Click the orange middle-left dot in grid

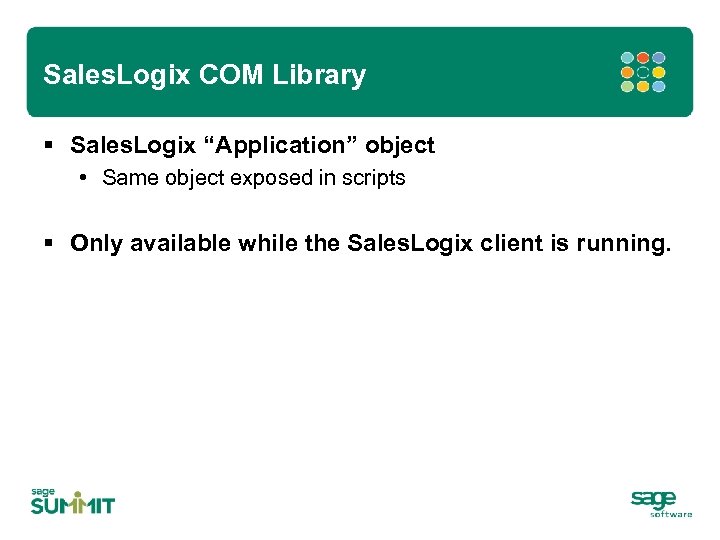(627, 72)
